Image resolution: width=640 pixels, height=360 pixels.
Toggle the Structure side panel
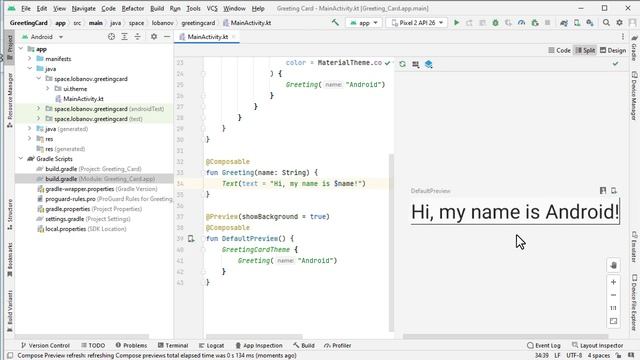(x=10, y=214)
